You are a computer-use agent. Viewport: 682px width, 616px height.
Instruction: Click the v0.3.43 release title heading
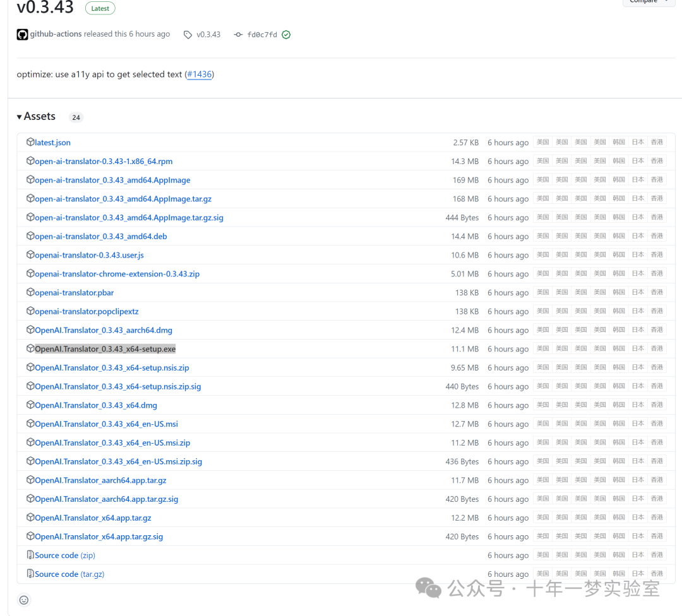45,7
